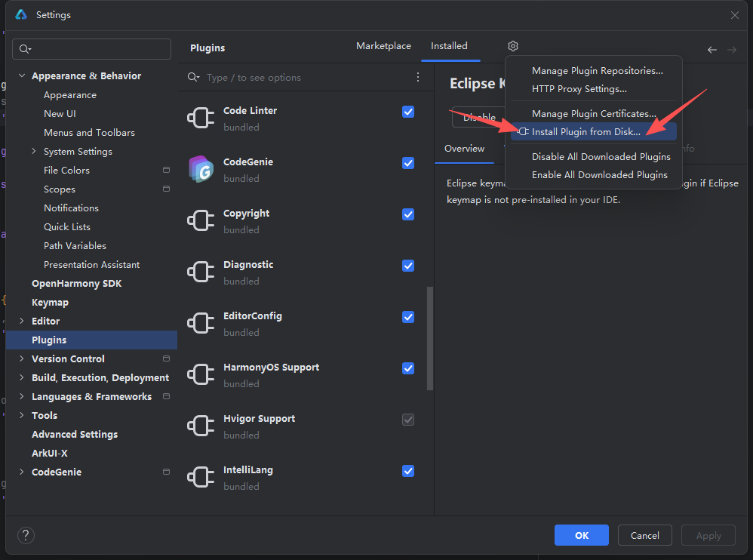The image size is (753, 560).
Task: Select Path Variables in the tree
Action: tap(75, 245)
